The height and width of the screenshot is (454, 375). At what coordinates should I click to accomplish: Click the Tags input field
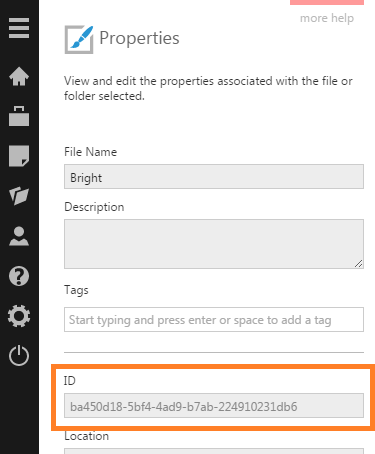pyautogui.click(x=214, y=320)
